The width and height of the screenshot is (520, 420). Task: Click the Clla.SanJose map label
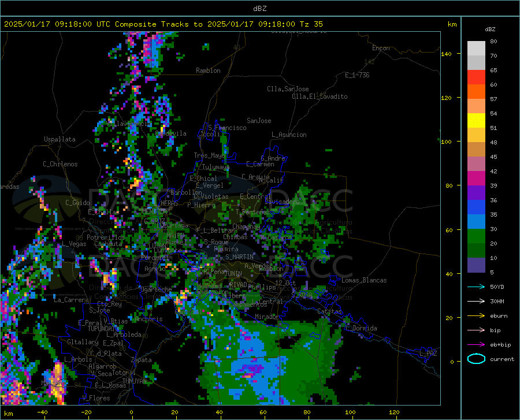tap(288, 89)
